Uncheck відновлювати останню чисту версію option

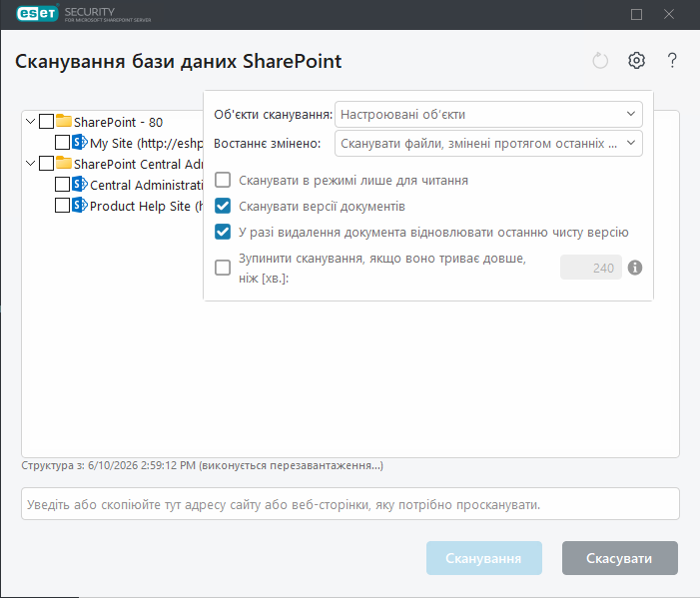pos(223,232)
